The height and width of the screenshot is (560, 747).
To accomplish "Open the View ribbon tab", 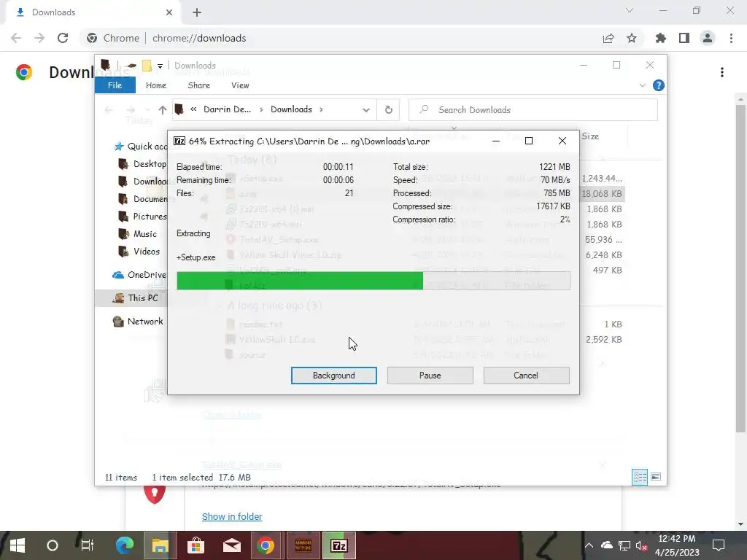I will click(240, 85).
